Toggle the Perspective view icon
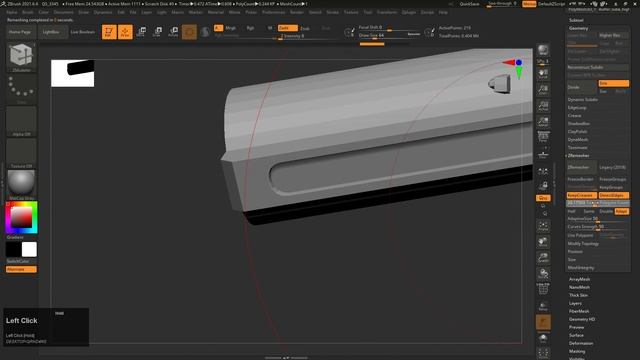 [543, 137]
